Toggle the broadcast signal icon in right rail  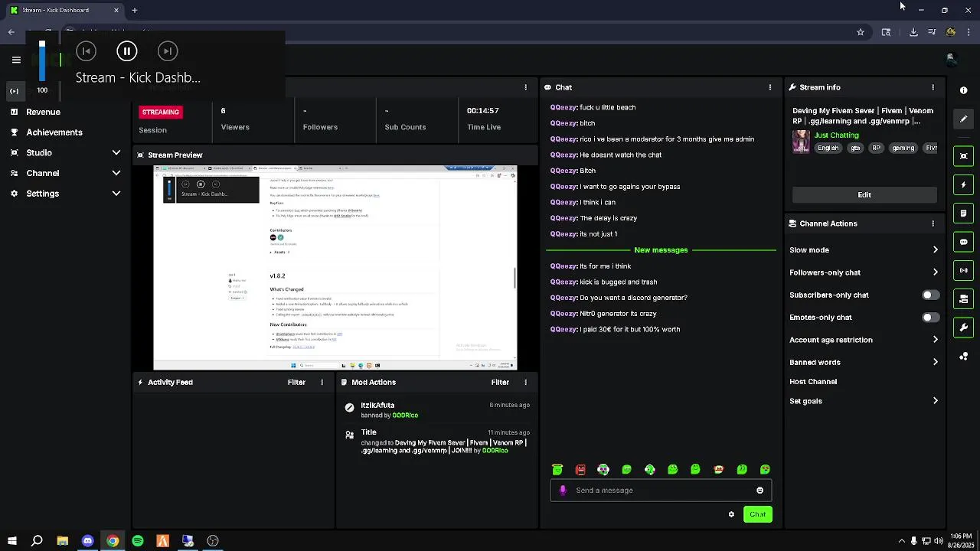(x=963, y=270)
